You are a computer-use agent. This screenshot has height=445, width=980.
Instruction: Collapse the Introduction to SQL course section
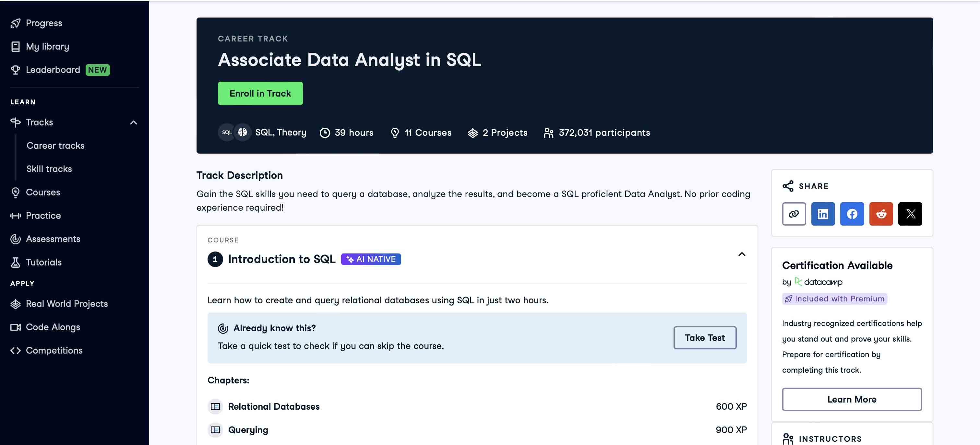[x=742, y=254]
